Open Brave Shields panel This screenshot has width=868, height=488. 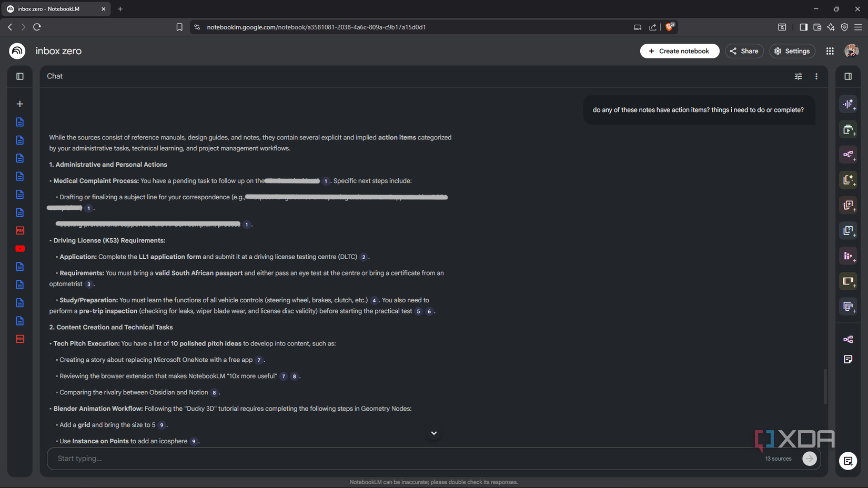click(668, 27)
